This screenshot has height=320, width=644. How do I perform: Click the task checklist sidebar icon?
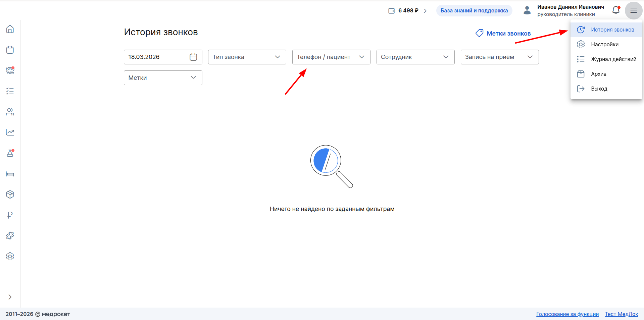[x=10, y=91]
